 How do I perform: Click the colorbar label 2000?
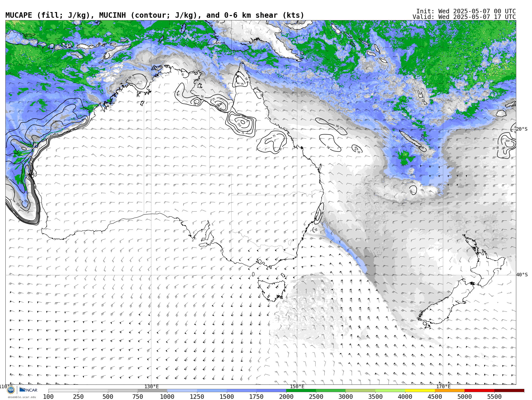pos(286,397)
